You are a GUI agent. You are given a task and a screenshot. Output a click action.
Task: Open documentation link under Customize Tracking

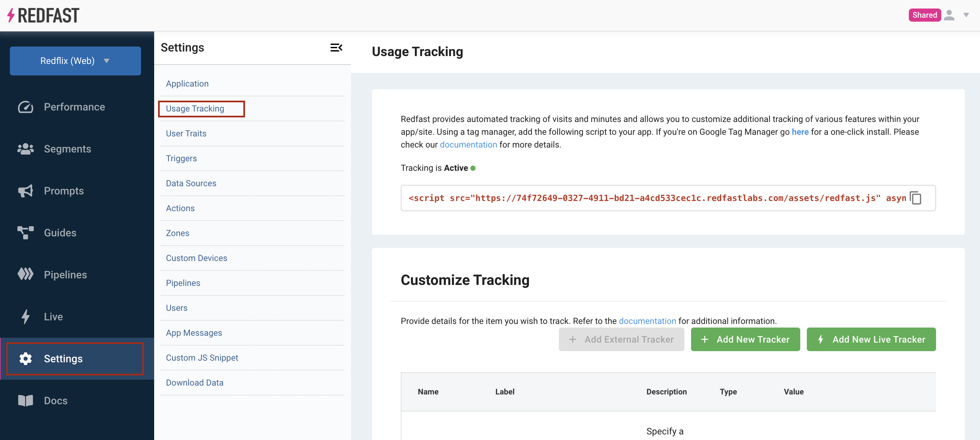(x=647, y=321)
